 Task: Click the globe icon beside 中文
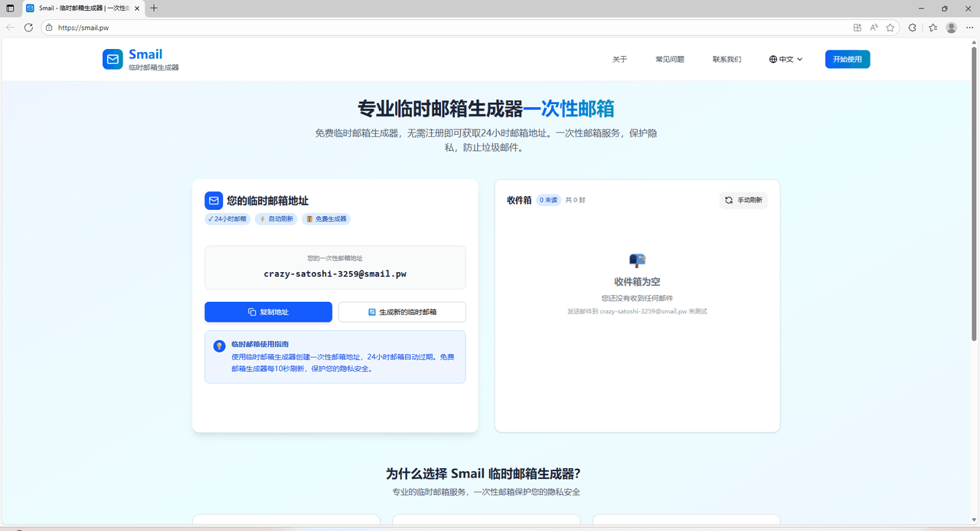[773, 59]
